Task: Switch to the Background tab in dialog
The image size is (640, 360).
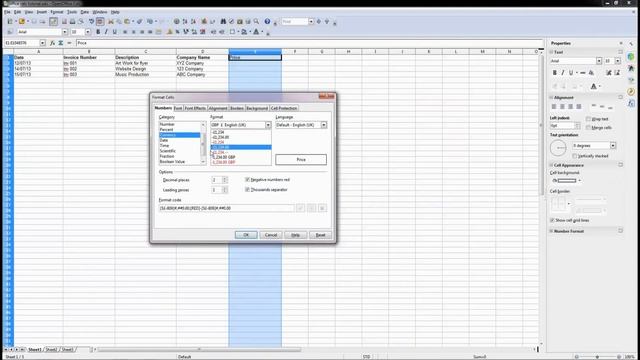Action: pyautogui.click(x=257, y=108)
